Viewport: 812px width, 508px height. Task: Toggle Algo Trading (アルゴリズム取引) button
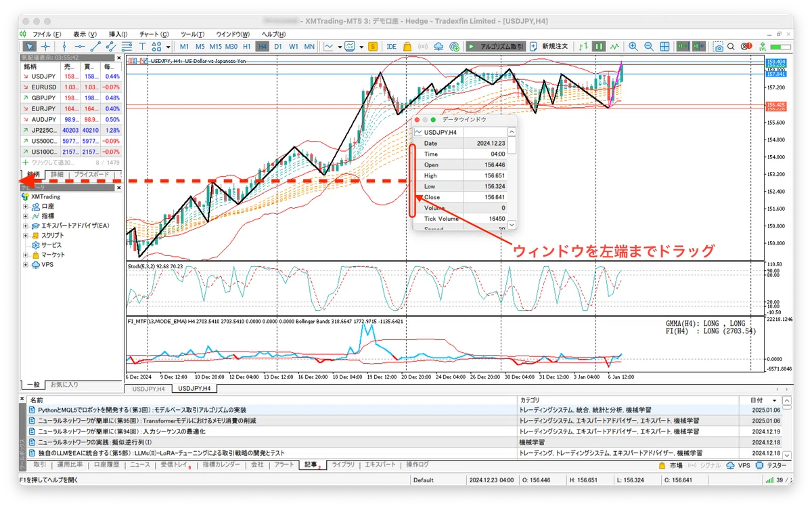tap(495, 46)
